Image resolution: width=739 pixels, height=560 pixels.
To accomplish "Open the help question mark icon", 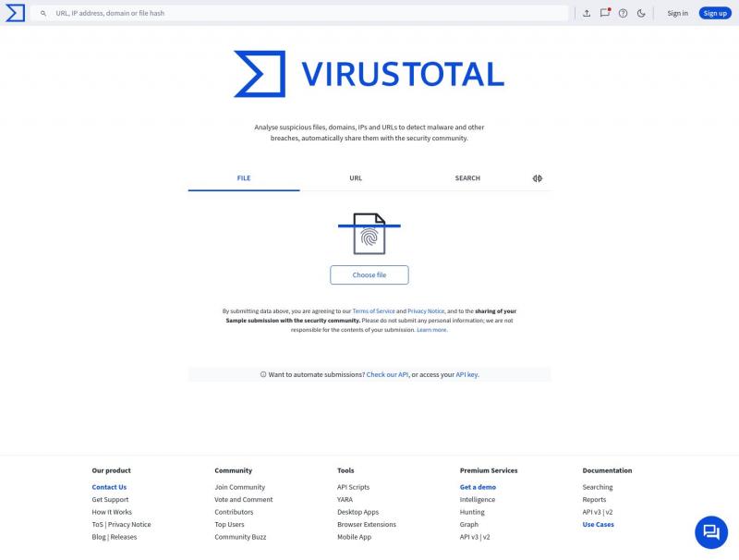I will [623, 13].
